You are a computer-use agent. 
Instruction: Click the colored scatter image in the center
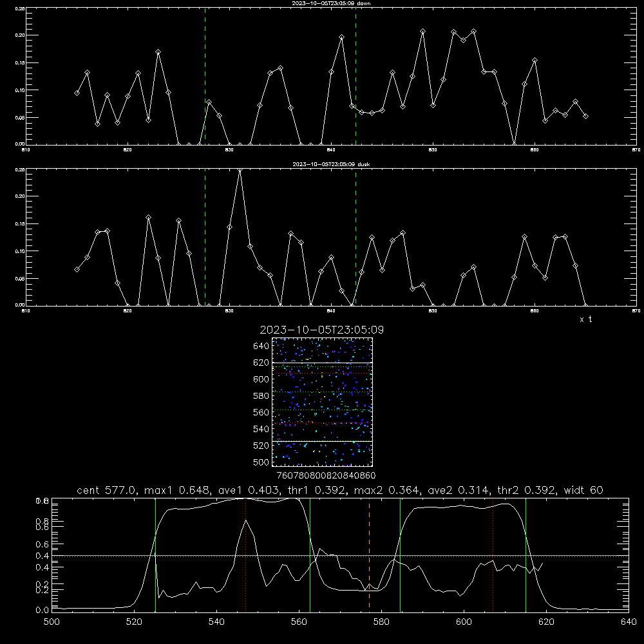coord(322,402)
